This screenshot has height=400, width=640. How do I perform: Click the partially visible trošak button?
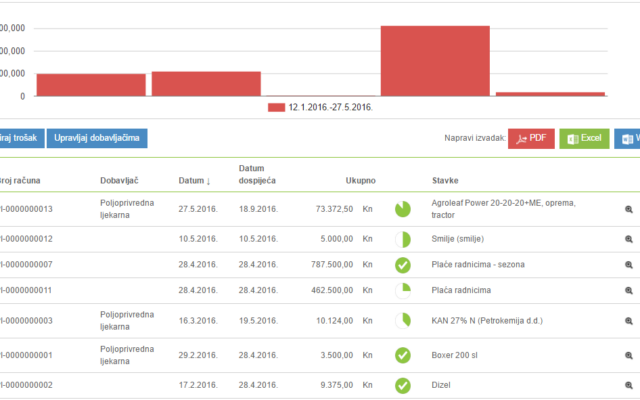point(22,138)
